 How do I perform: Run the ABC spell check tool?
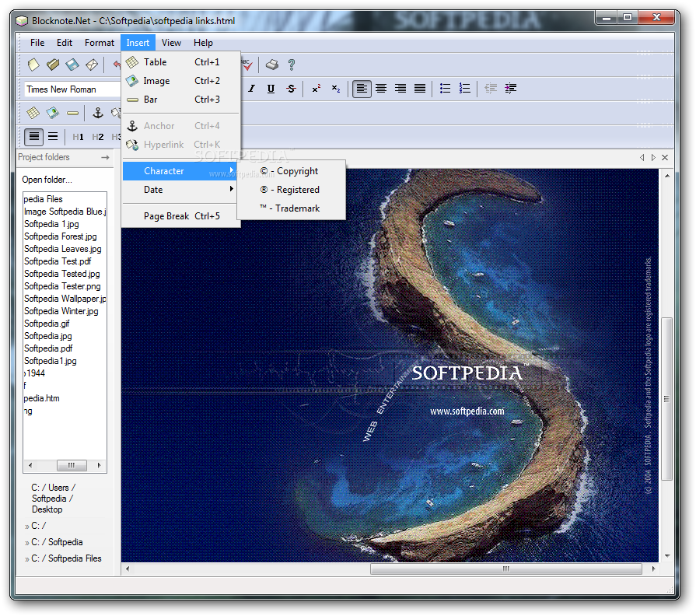(x=247, y=65)
